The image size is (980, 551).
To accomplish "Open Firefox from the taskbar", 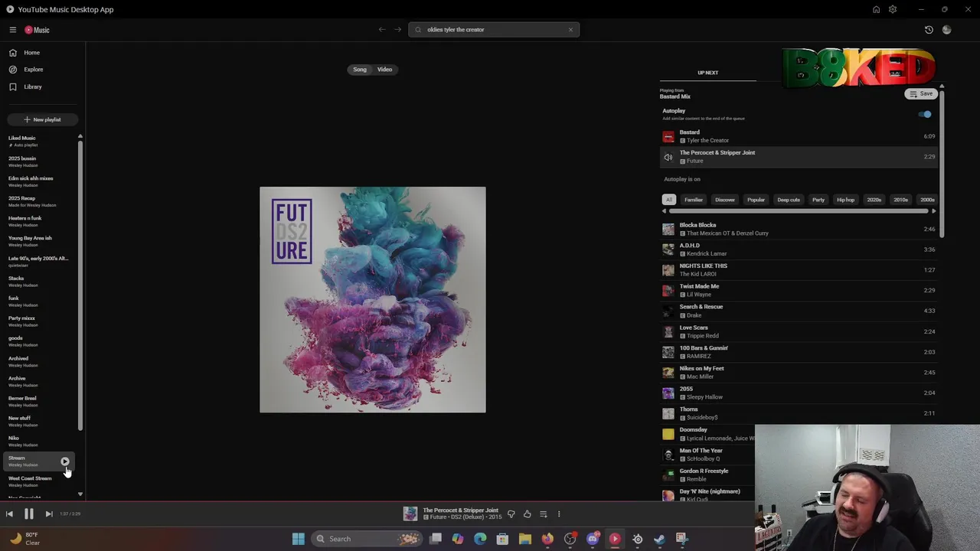I will tap(547, 539).
